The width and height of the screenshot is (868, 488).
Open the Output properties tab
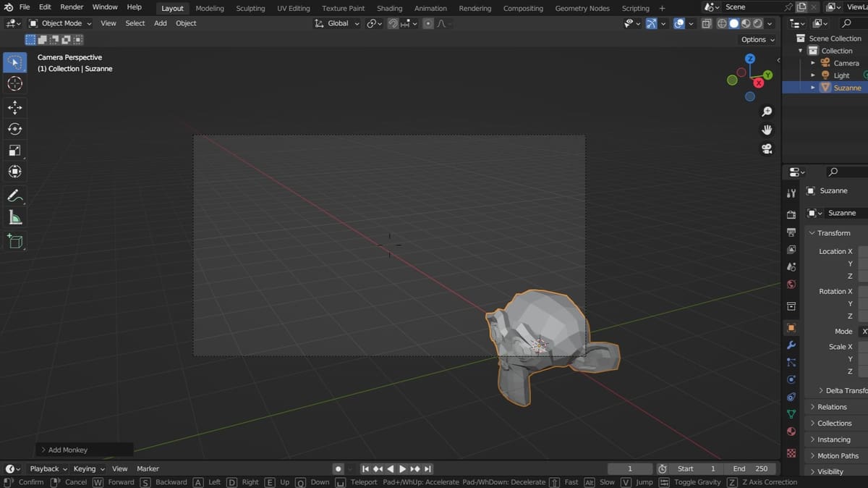tap(791, 232)
